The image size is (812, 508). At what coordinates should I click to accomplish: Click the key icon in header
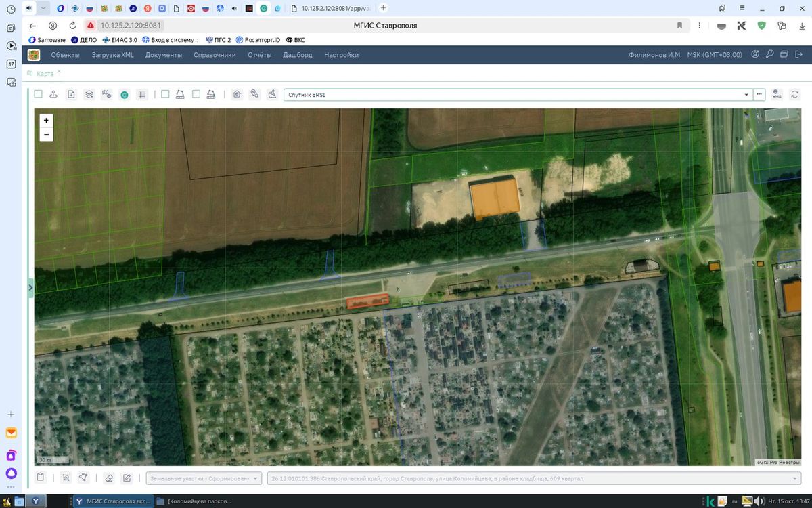pos(769,55)
